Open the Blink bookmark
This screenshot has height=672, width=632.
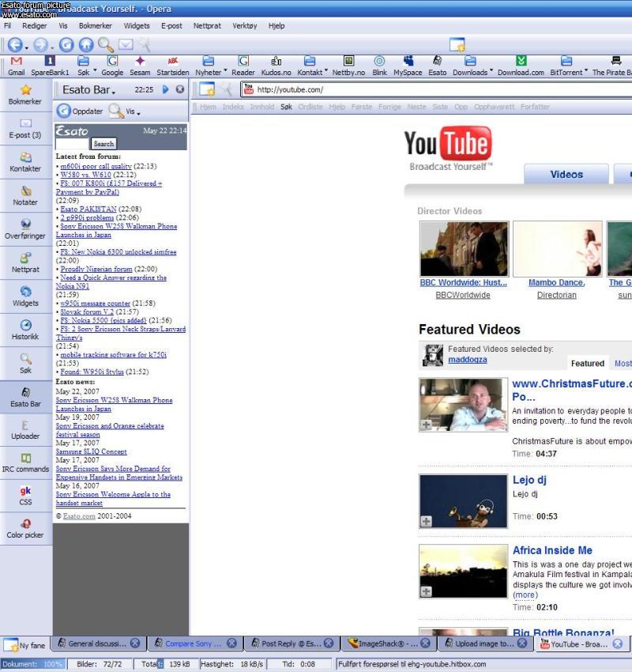pyautogui.click(x=379, y=66)
